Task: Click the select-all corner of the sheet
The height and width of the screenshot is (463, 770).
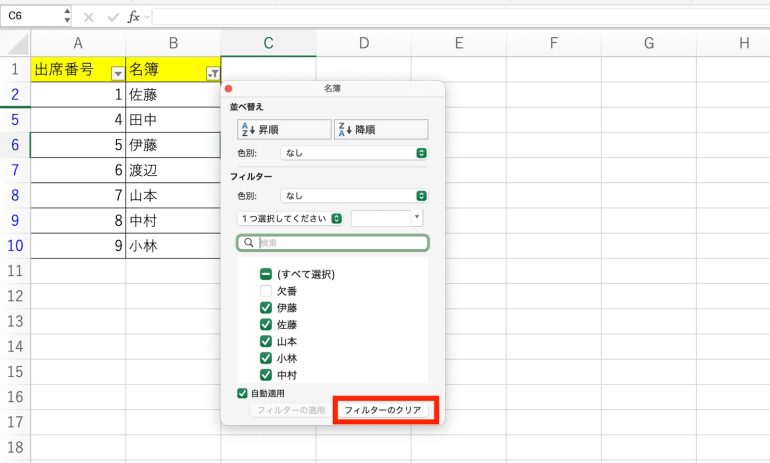Action: click(15, 43)
